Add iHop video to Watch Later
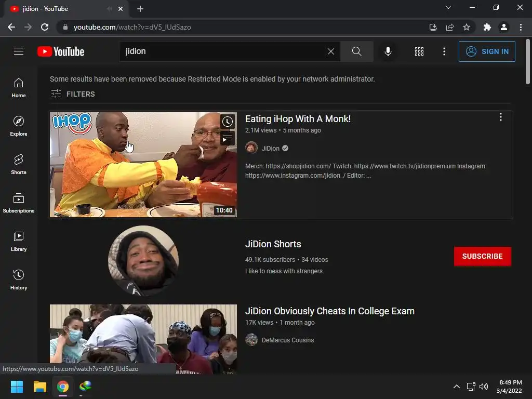The height and width of the screenshot is (399, 532). point(228,122)
